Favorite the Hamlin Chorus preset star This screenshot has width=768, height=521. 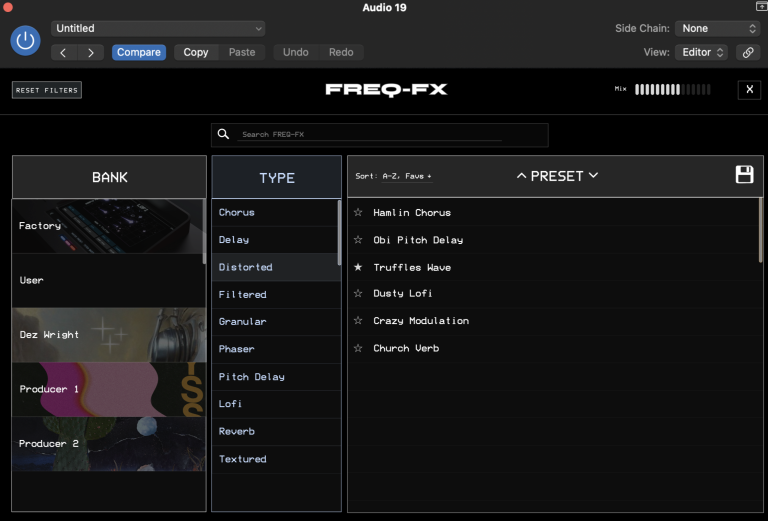tap(358, 212)
